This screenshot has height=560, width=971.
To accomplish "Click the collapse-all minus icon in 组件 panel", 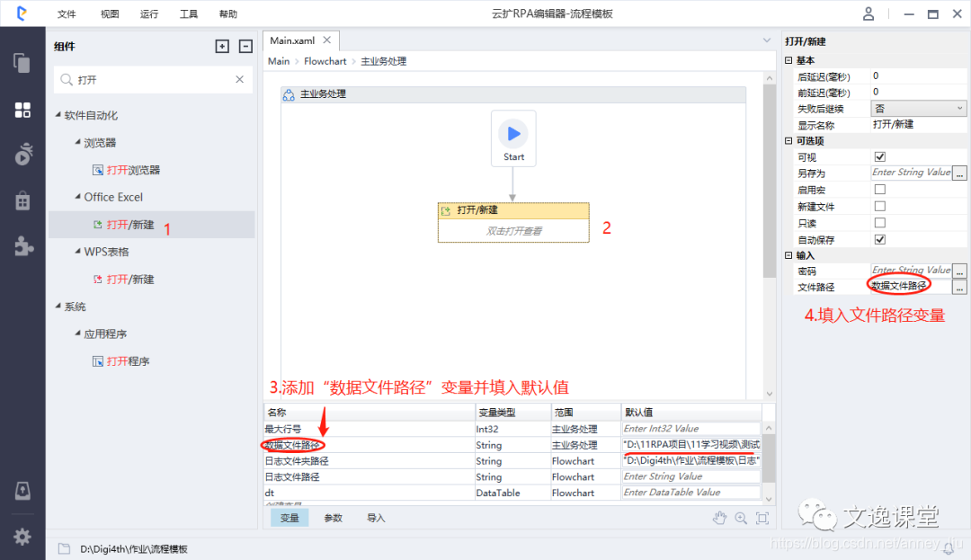I will 245,47.
